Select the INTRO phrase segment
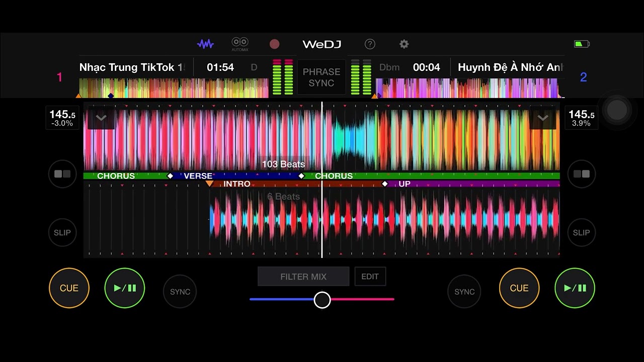This screenshot has height=362, width=644. (297, 184)
